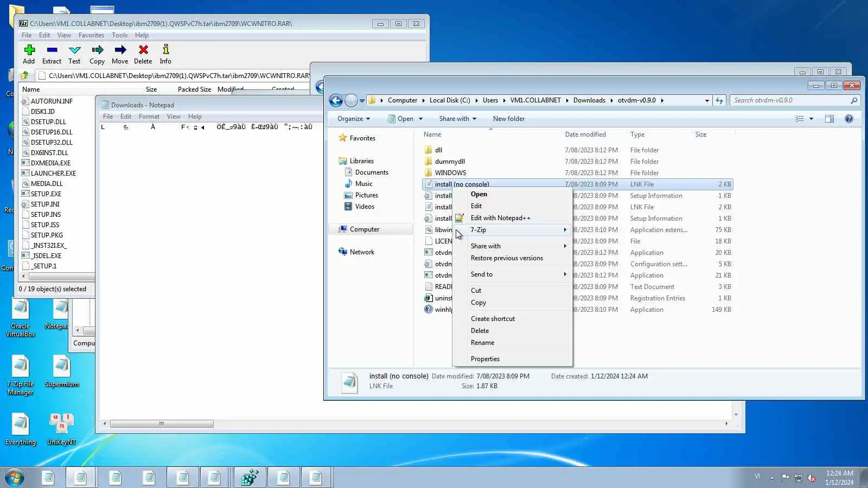Click the Copy arrow icon in 7-Zip toolbar
Viewport: 868px width, 488px height.
click(97, 50)
